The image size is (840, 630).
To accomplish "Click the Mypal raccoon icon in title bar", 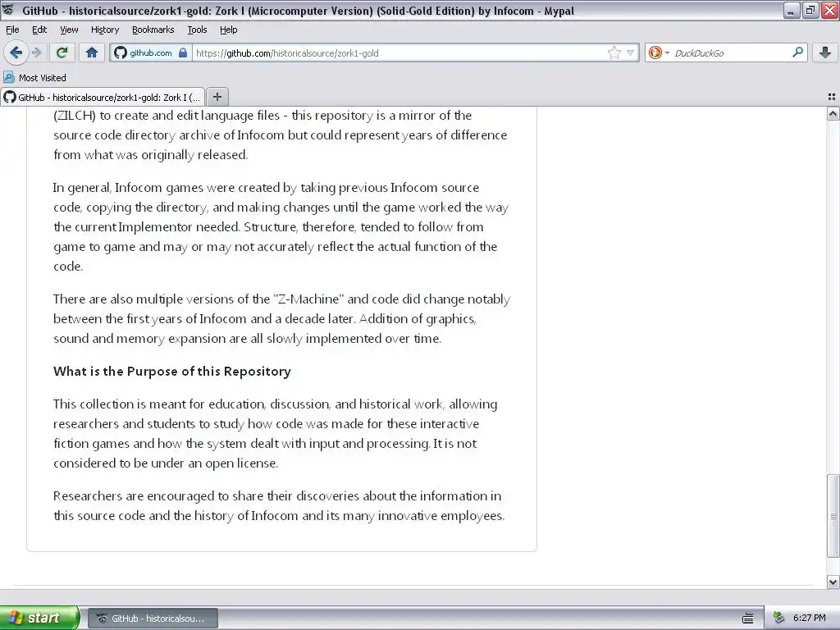I will coord(8,10).
